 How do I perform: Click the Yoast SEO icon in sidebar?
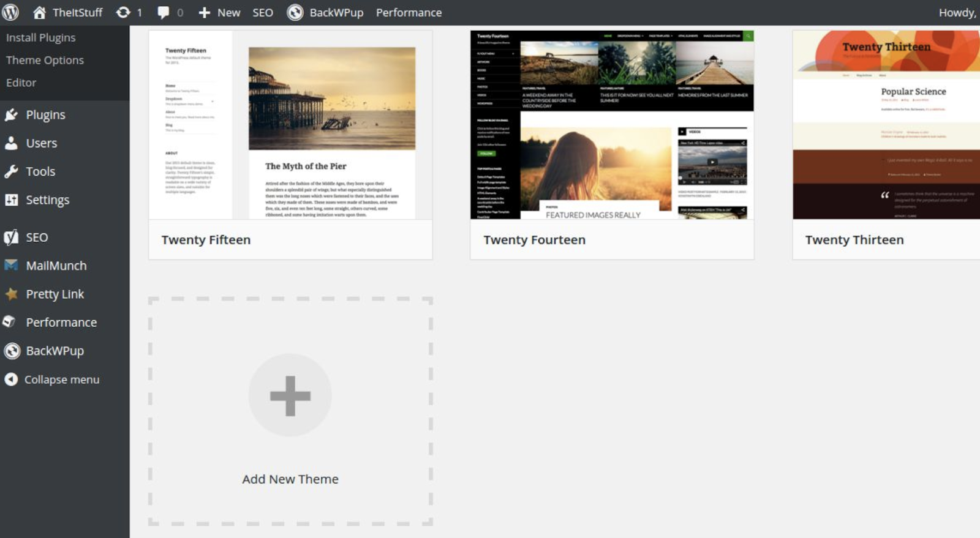tap(11, 237)
